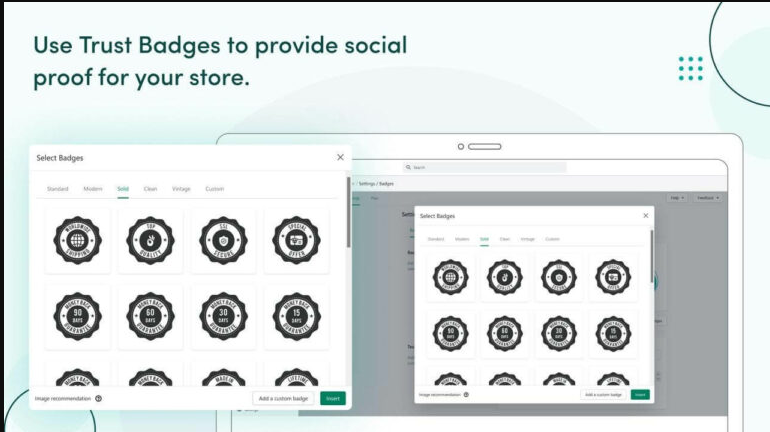The height and width of the screenshot is (432, 770).
Task: Click scrollbar of enlarged Select Badges dialog
Action: tap(349, 212)
